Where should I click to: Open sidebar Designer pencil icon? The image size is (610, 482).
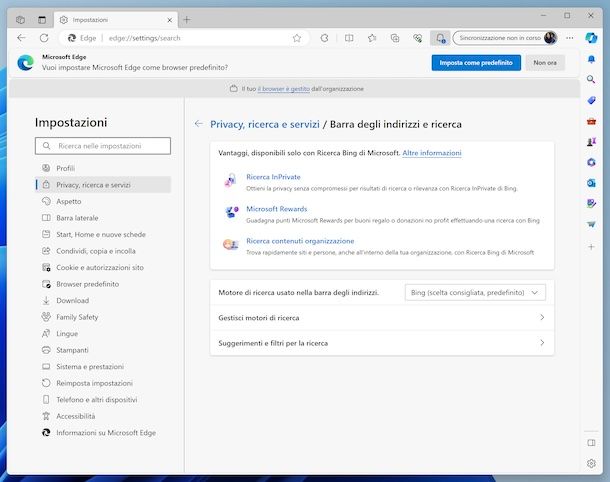point(591,203)
